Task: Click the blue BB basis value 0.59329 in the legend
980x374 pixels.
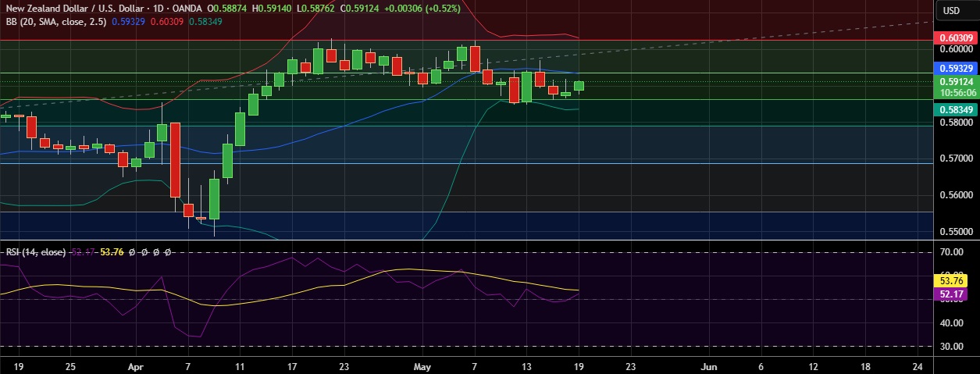Action: point(128,21)
